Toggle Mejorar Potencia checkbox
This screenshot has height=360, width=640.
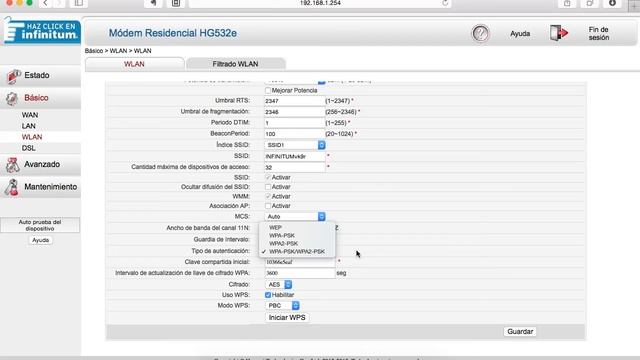[x=268, y=90]
